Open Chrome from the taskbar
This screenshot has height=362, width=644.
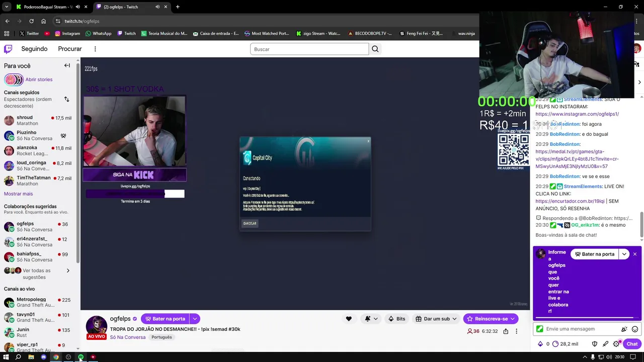coord(56,357)
